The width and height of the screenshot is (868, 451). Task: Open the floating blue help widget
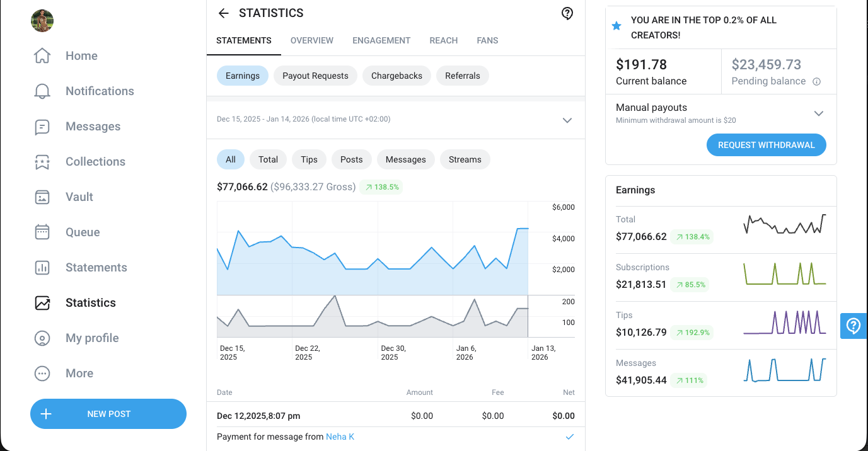click(854, 326)
